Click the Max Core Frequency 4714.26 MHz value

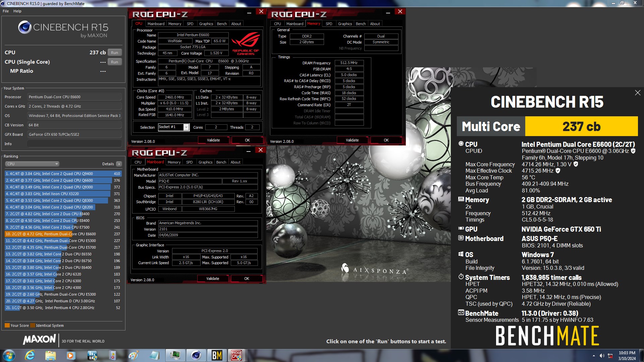click(538, 164)
